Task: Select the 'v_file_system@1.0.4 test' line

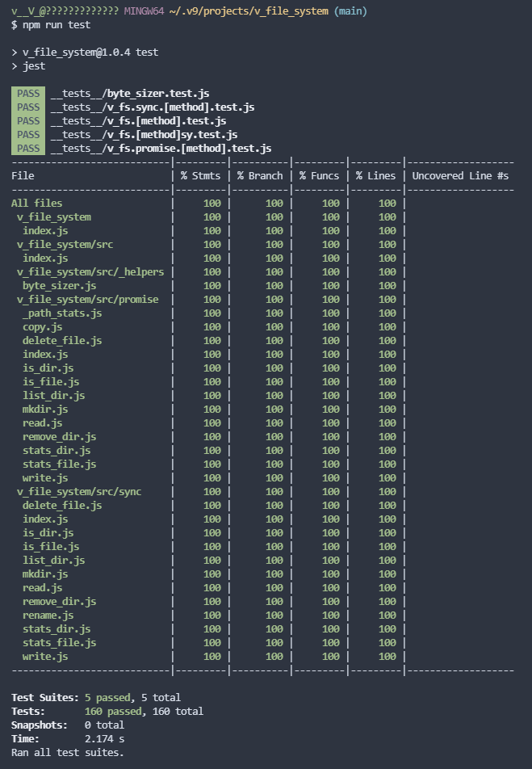Action: point(84,52)
